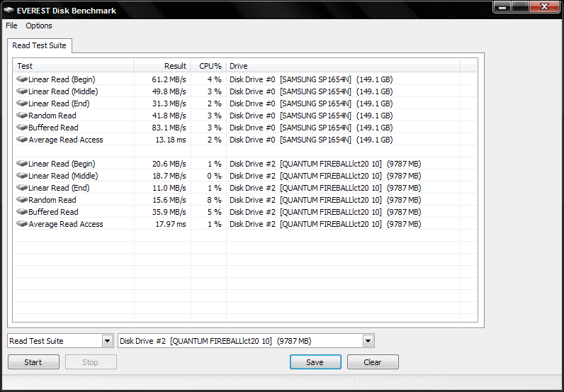The width and height of the screenshot is (564, 392).
Task: Select the 17.97 ms result cell
Action: click(171, 224)
